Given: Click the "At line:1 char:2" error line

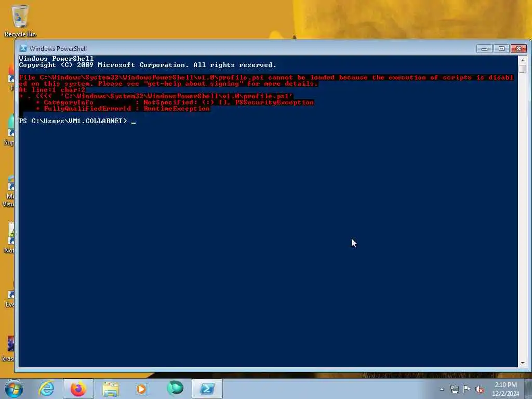Looking at the screenshot, I should 52,90.
